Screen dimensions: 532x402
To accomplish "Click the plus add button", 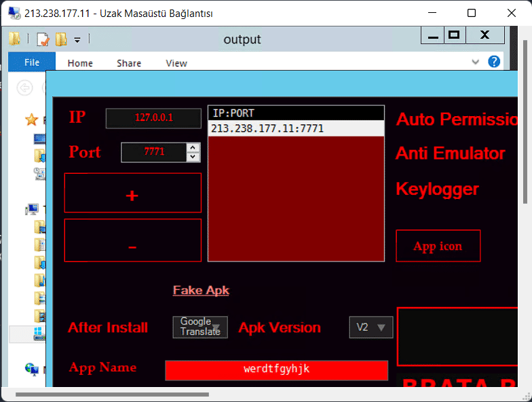I will [x=133, y=193].
